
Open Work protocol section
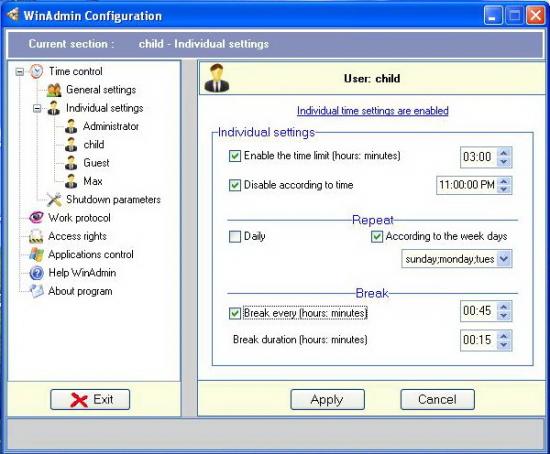[79, 218]
